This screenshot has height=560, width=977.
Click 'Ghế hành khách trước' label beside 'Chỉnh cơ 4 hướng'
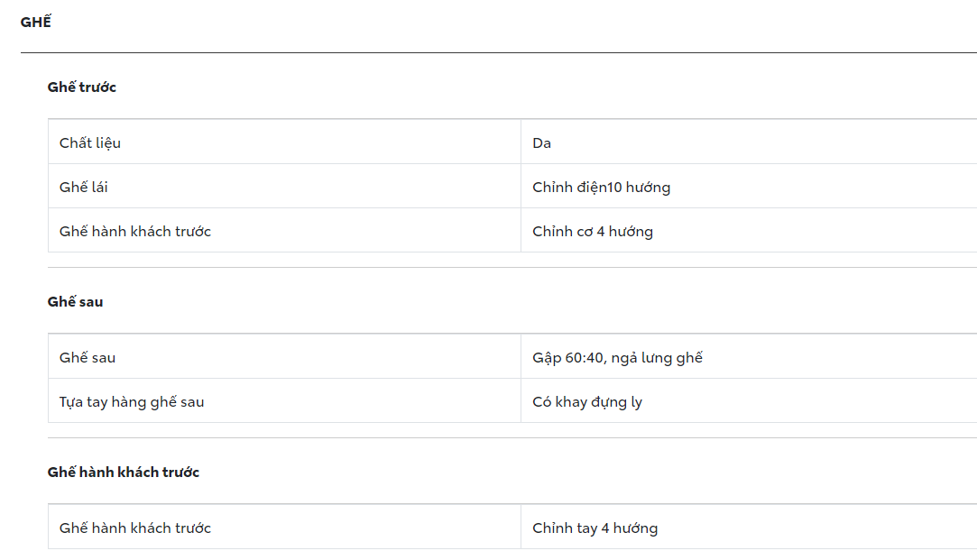[135, 232]
